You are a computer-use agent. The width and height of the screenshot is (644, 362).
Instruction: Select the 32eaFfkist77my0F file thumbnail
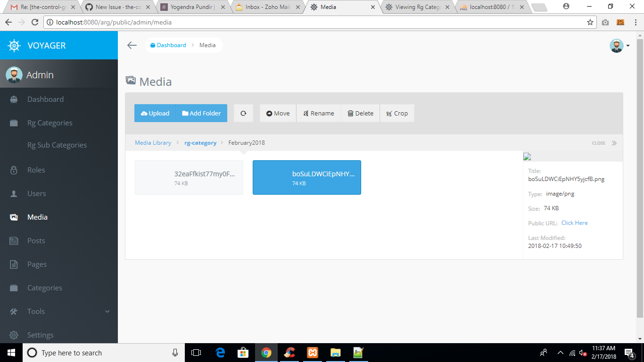[x=189, y=177]
